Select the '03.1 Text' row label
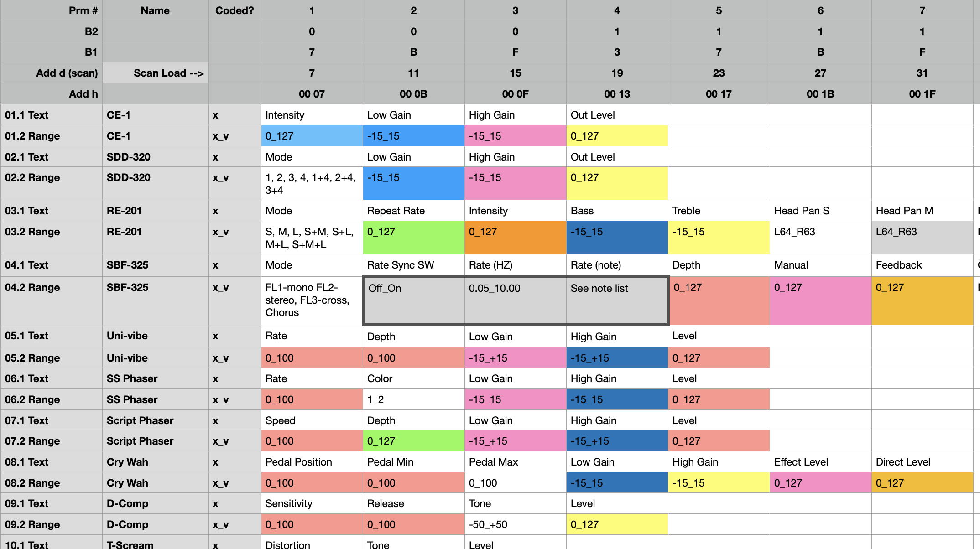The width and height of the screenshot is (980, 549). click(x=52, y=211)
